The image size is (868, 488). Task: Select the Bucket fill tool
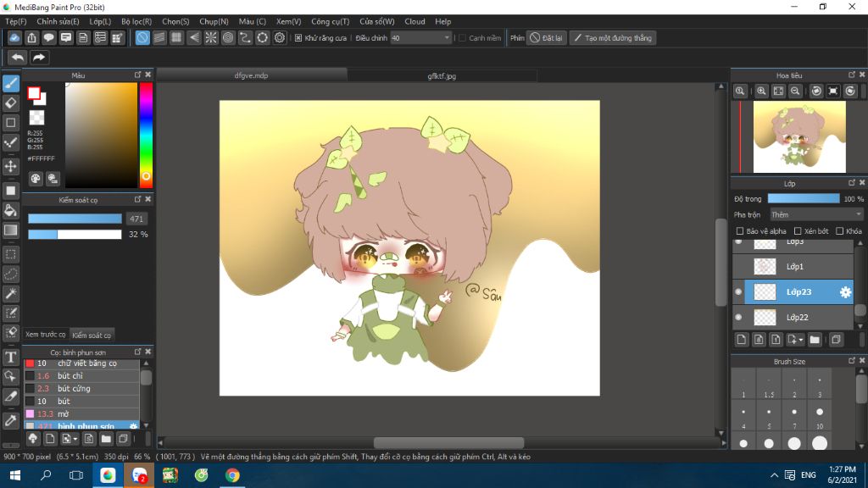(x=10, y=210)
